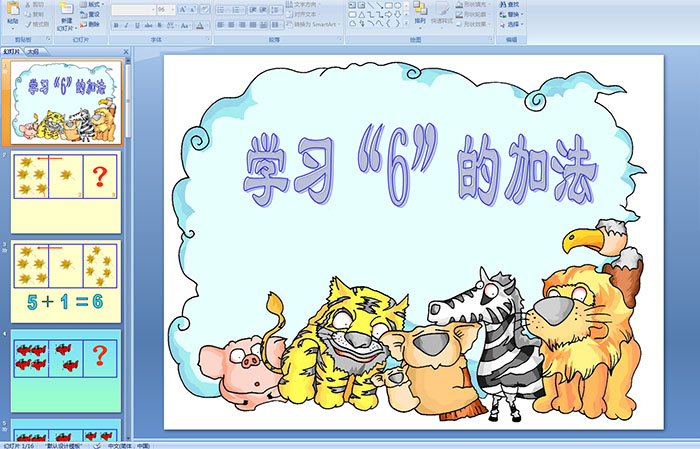This screenshot has height=449, width=700.
Task: Close the slide thumbnail pane
Action: point(126,52)
